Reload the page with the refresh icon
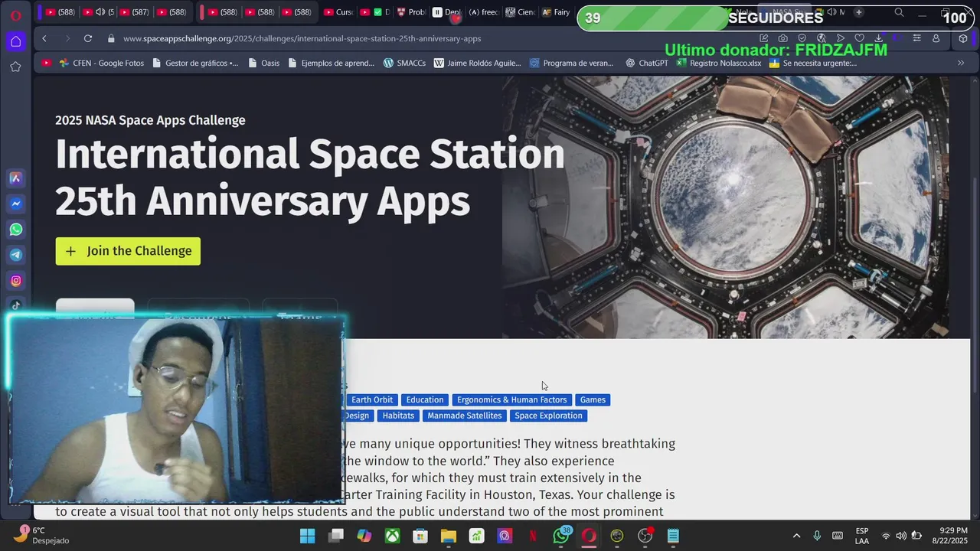 click(88, 38)
